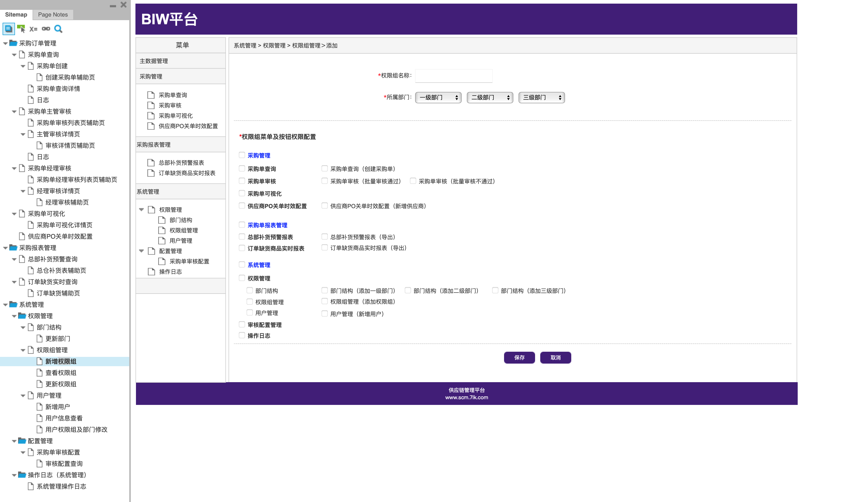Image resolution: width=868 pixels, height=502 pixels.
Task: Click the sitemap 系统管理 folder icon
Action: coord(13,304)
